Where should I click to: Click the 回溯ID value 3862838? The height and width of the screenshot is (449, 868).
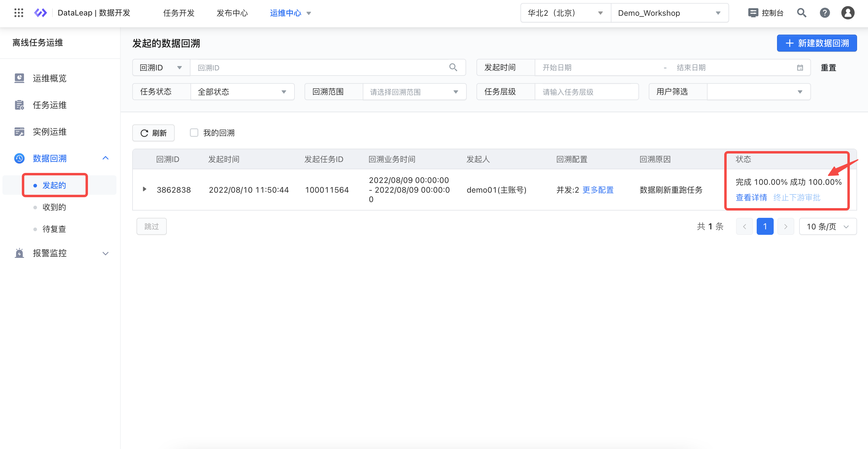[173, 190]
